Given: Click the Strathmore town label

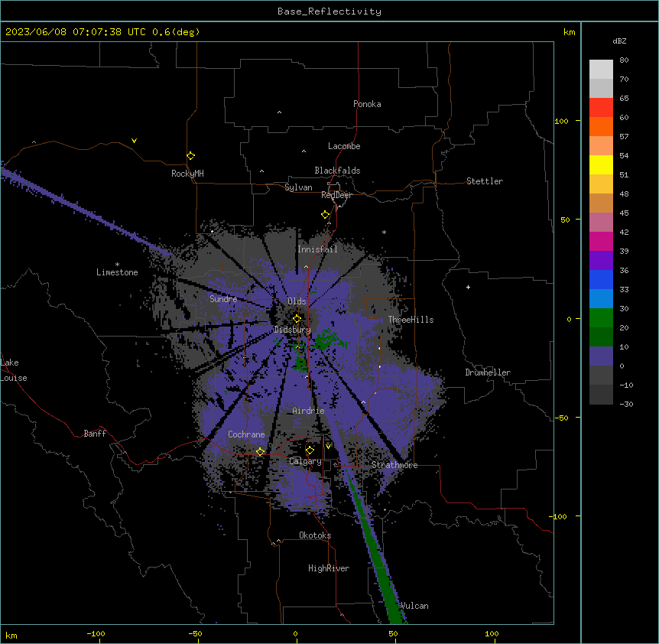Looking at the screenshot, I should tap(394, 465).
